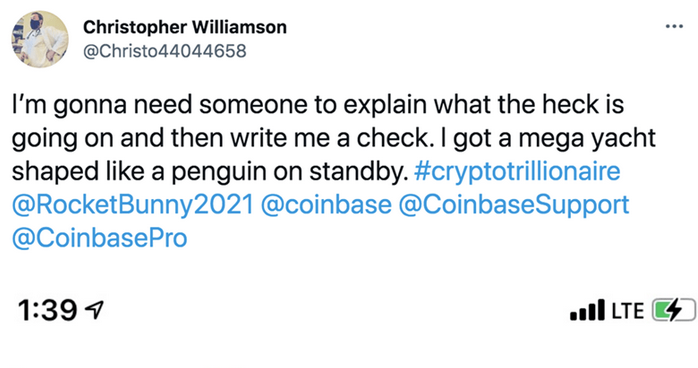This screenshot has height=368, width=698.
Task: Tap the location services arrow icon
Action: coord(94,310)
